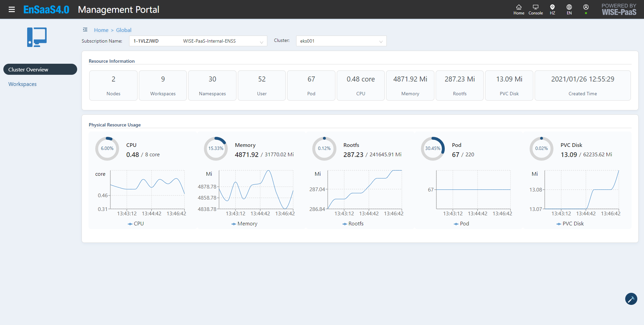
Task: Click the PVC Disk 0.02% usage ring
Action: (x=541, y=149)
